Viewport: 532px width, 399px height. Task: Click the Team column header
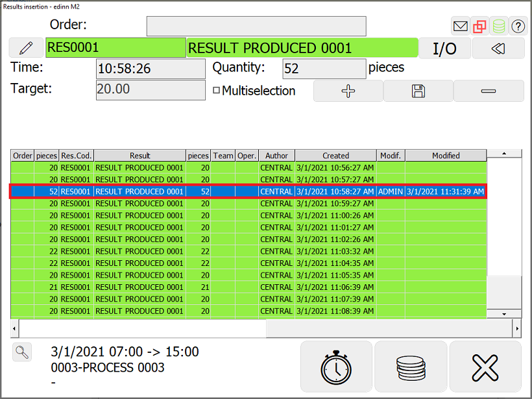pyautogui.click(x=223, y=156)
